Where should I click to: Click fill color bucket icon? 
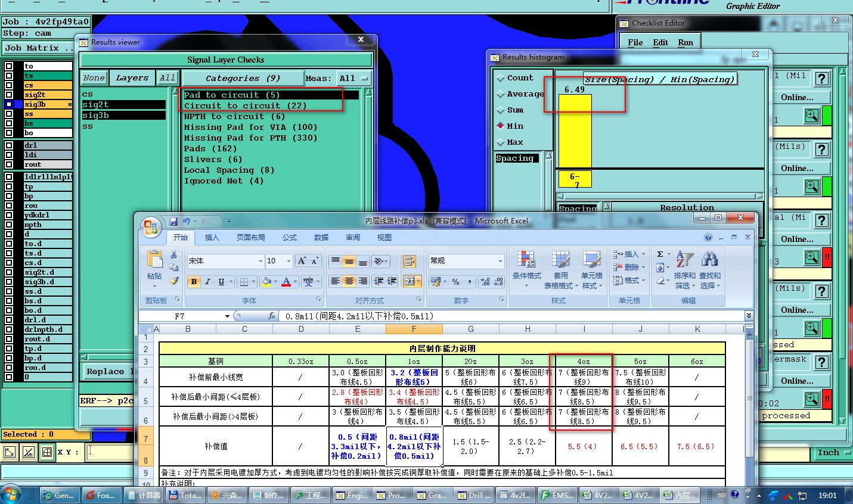pyautogui.click(x=267, y=282)
